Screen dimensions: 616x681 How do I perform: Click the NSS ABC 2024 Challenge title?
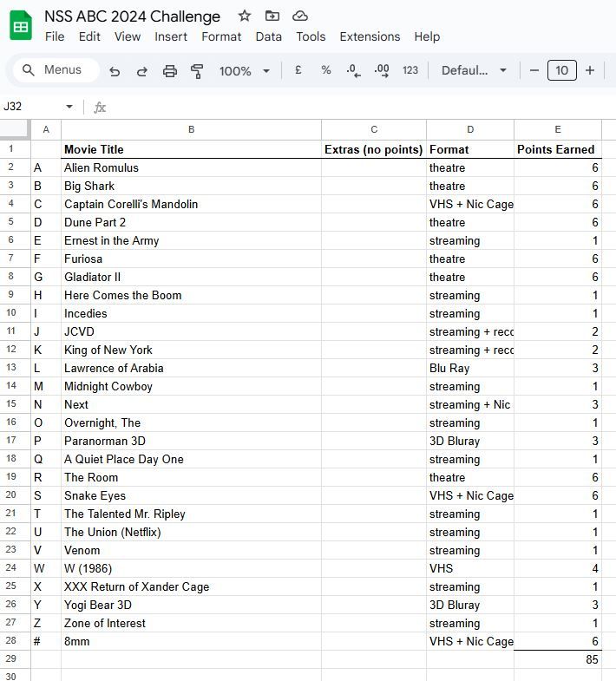click(133, 16)
